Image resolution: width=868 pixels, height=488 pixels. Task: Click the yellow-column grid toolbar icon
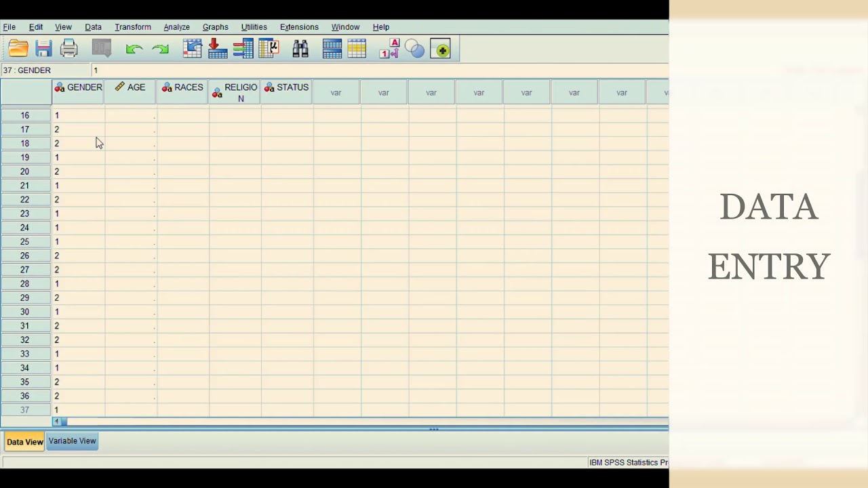(x=357, y=49)
